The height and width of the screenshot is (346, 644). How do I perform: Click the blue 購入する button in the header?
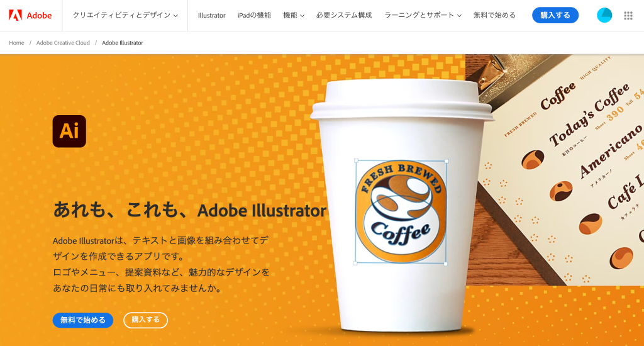pyautogui.click(x=555, y=15)
